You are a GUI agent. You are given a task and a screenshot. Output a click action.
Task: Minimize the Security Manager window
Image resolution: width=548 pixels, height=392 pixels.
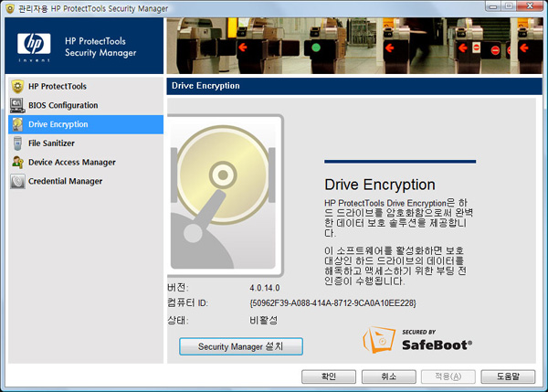pos(493,6)
